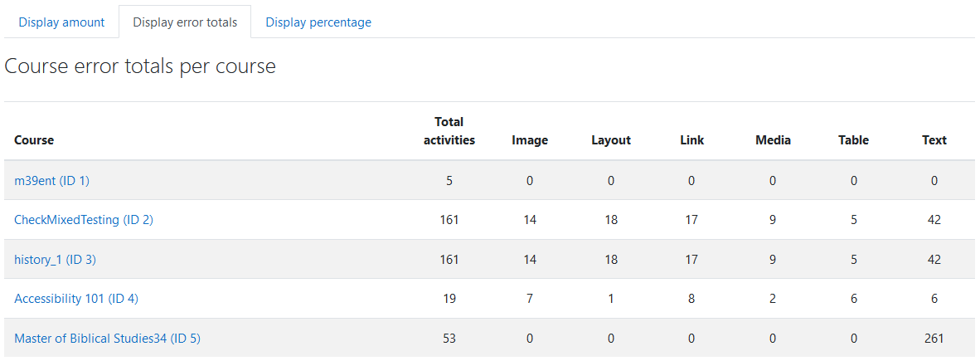Select Table value 5 in history_1 row
Viewport: 980px width, 361px height.
[854, 260]
